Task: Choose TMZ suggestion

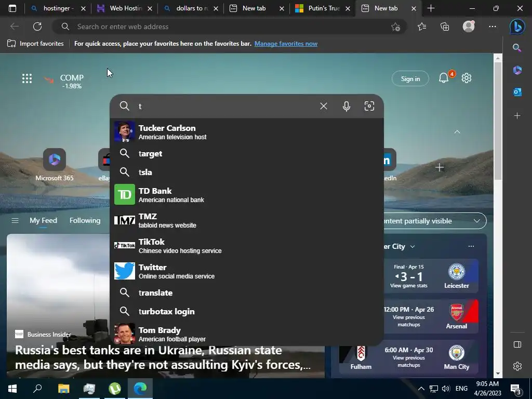Action: pyautogui.click(x=247, y=220)
